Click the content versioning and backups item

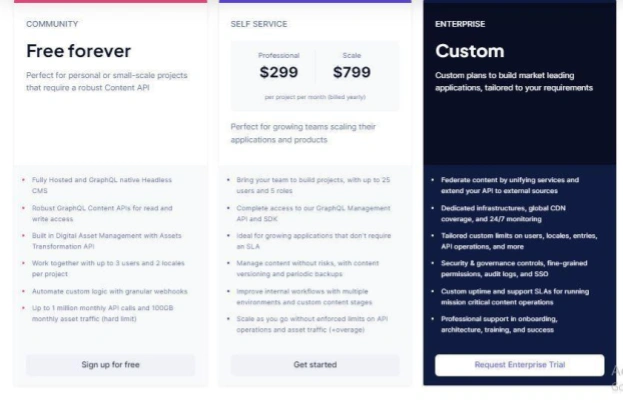coord(308,268)
